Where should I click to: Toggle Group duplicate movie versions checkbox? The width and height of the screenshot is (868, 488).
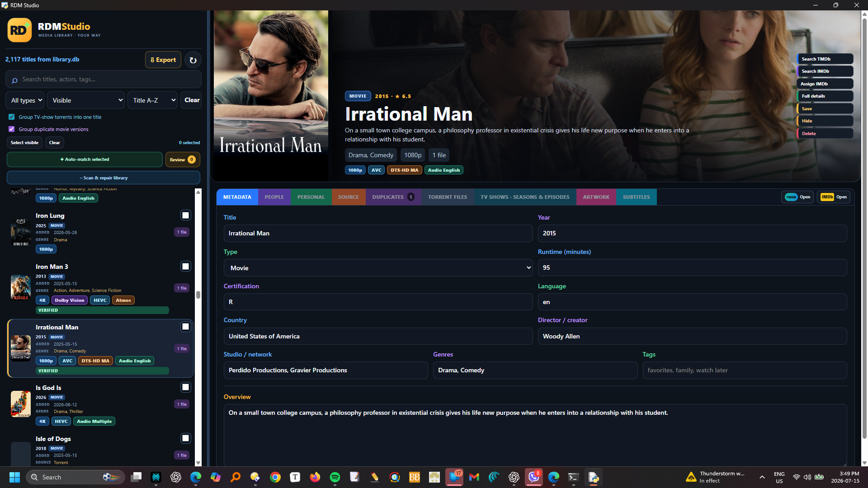click(x=12, y=129)
